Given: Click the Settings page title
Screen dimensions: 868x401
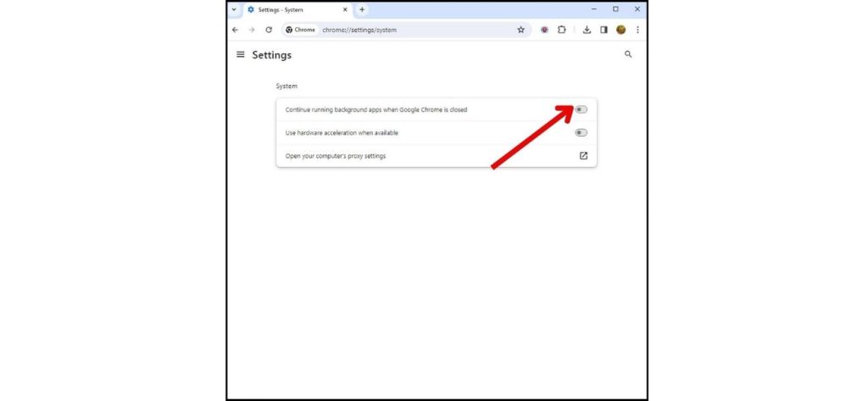Looking at the screenshot, I should pos(272,55).
